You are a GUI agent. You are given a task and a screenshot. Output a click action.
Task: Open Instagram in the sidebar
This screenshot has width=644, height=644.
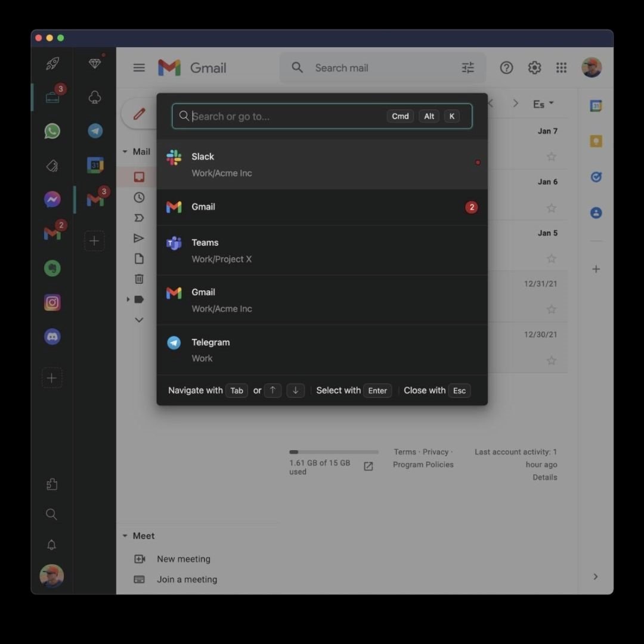(x=52, y=302)
